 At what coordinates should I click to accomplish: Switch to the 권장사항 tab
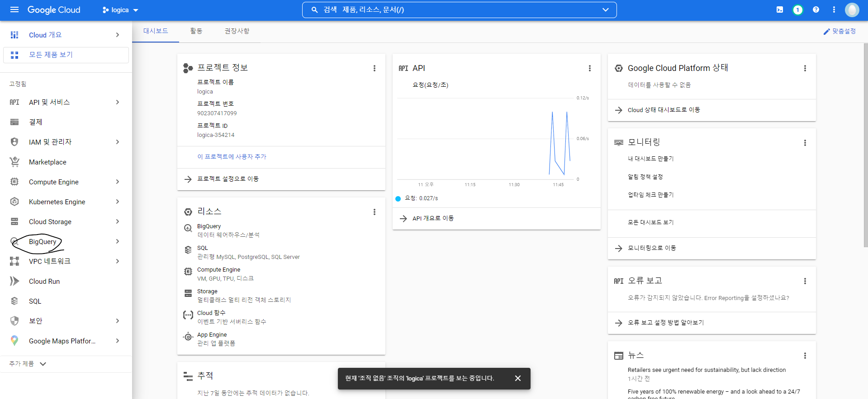pos(237,31)
